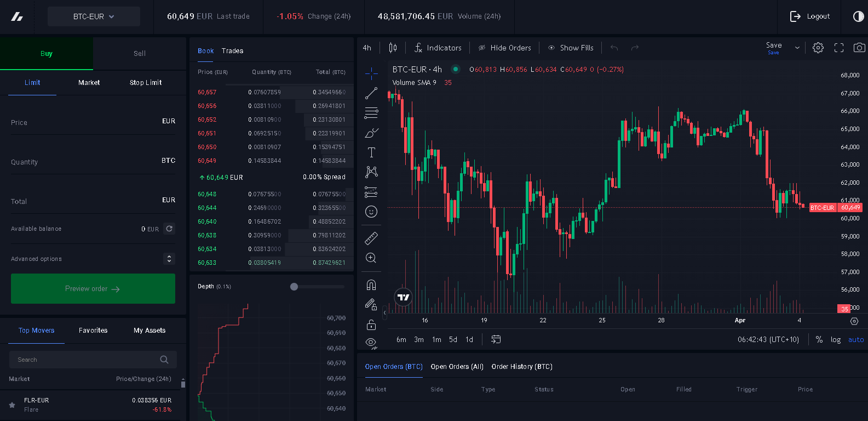Image resolution: width=868 pixels, height=421 pixels.
Task: Toggle Hide Orders on the chart
Action: point(504,48)
